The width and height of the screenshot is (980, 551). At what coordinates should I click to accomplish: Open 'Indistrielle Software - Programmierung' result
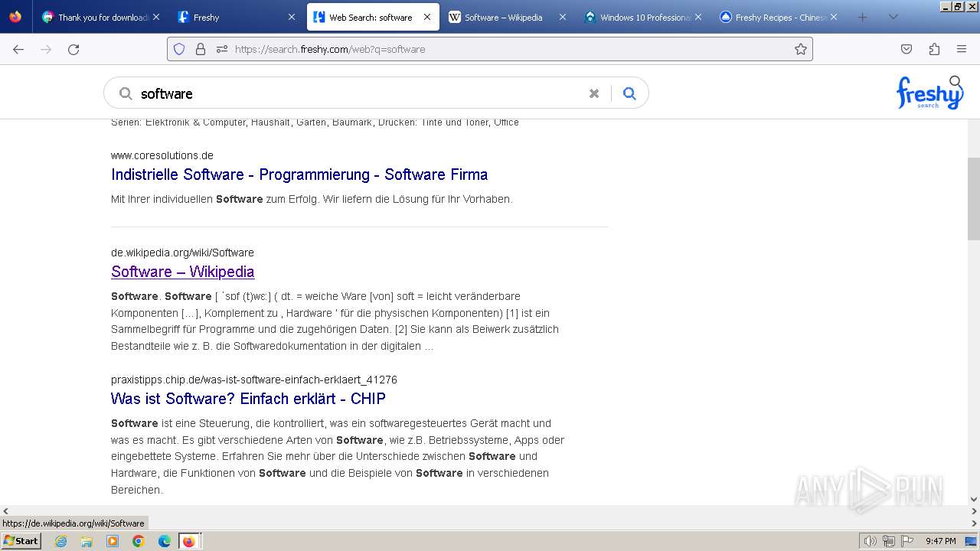coord(299,174)
